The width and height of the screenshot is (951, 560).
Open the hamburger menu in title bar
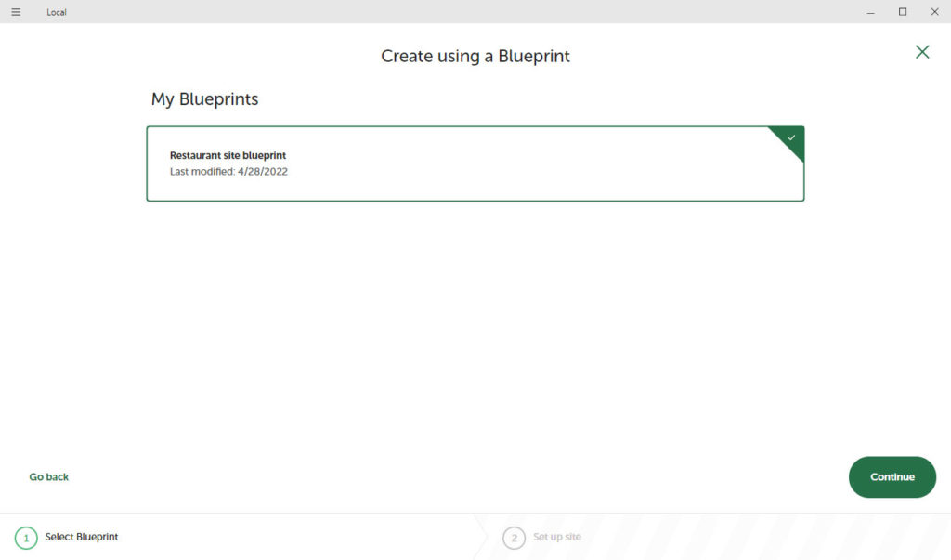pyautogui.click(x=16, y=12)
